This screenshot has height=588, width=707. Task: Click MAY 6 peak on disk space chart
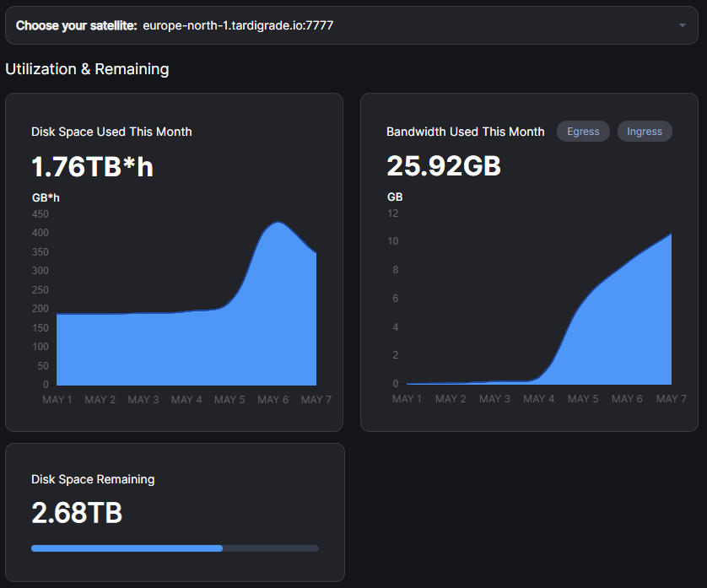[278, 224]
